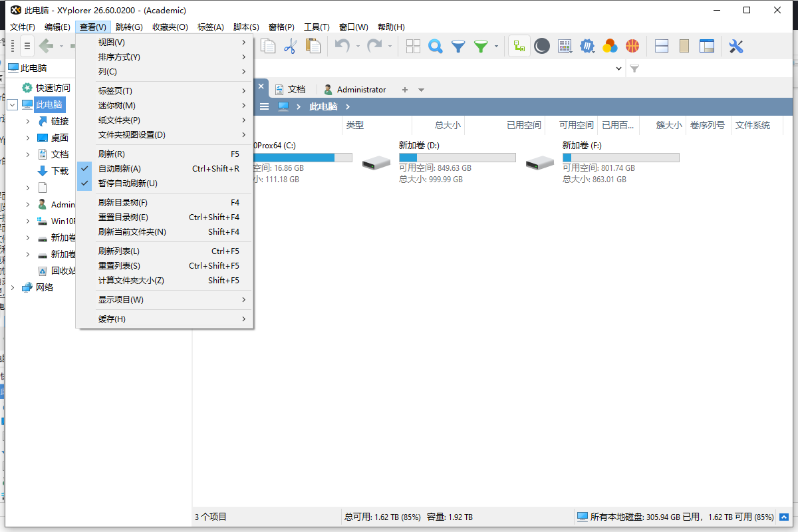Uncheck the 自动刷新(A) menu item

tap(165, 169)
